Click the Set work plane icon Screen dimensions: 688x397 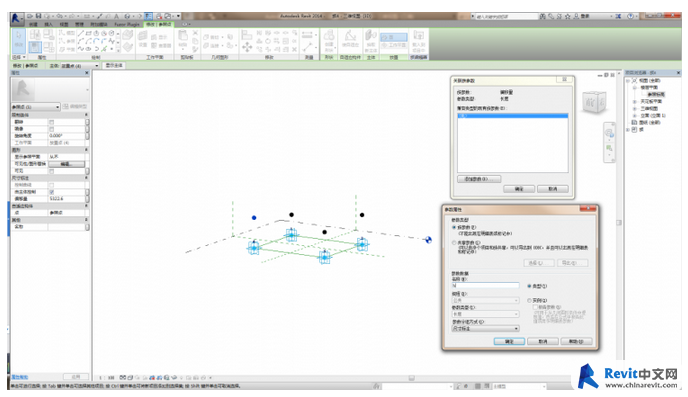pos(143,36)
